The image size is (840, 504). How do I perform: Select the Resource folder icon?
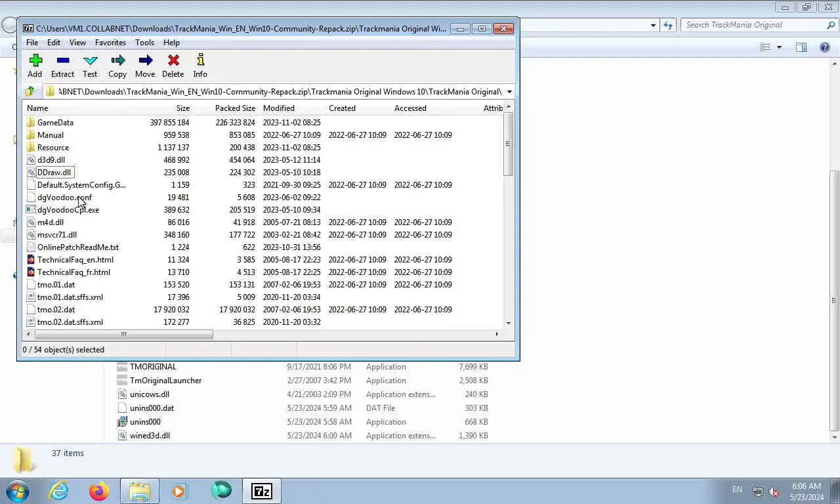(x=31, y=147)
